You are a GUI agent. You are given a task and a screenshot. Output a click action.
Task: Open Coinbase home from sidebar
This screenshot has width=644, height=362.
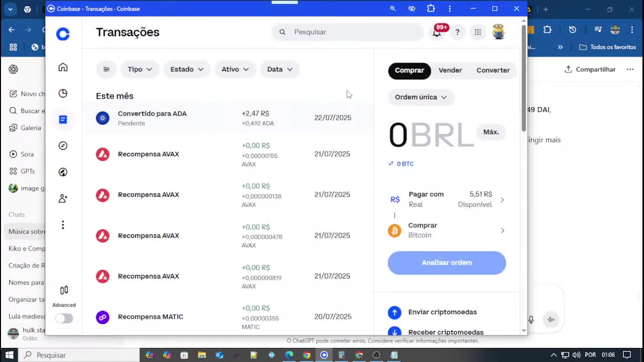tap(63, 67)
